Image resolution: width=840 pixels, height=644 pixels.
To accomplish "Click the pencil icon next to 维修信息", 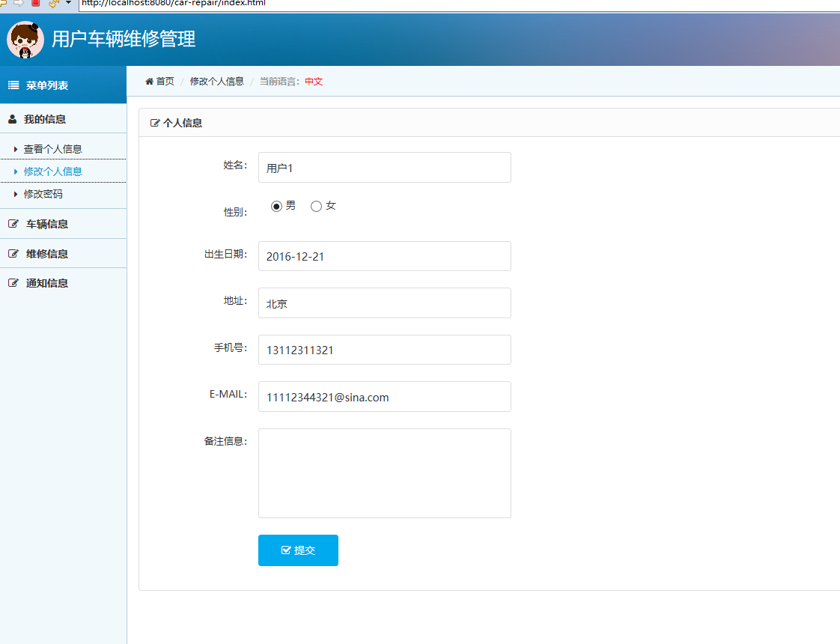I will [11, 253].
